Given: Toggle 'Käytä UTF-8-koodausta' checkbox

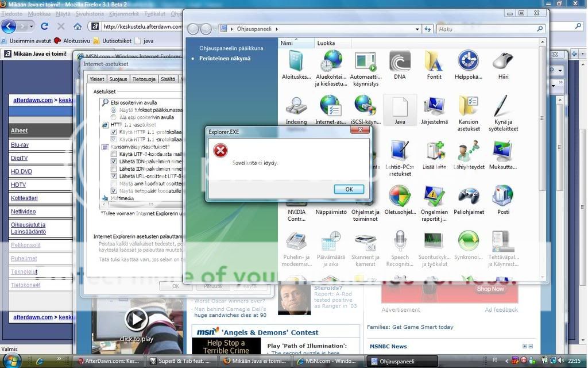Looking at the screenshot, I should [114, 154].
